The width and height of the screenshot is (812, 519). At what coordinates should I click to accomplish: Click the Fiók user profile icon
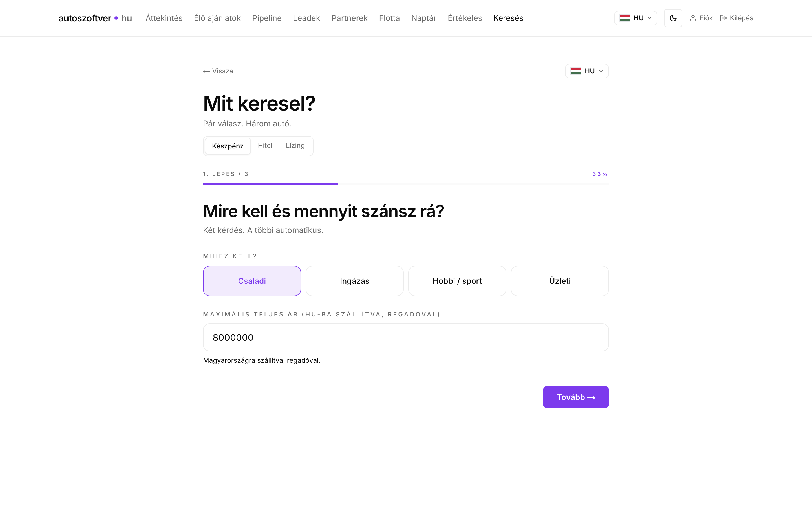tap(693, 18)
